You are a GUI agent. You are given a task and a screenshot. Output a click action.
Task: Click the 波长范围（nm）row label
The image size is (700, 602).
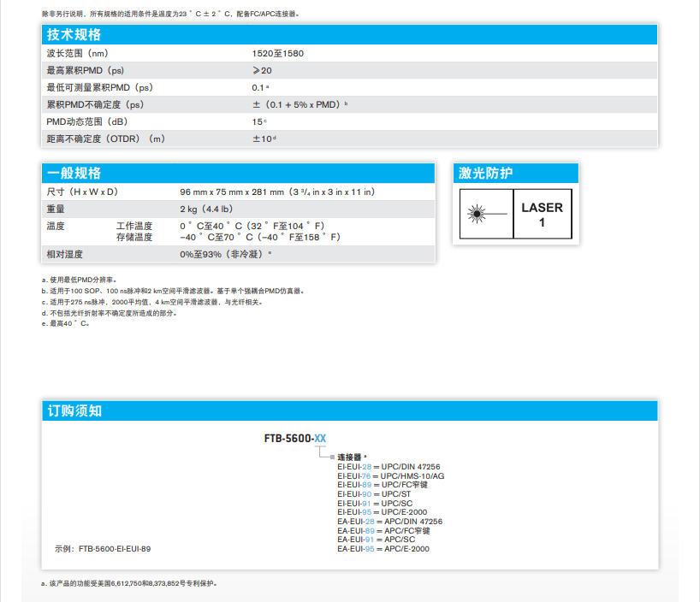78,54
